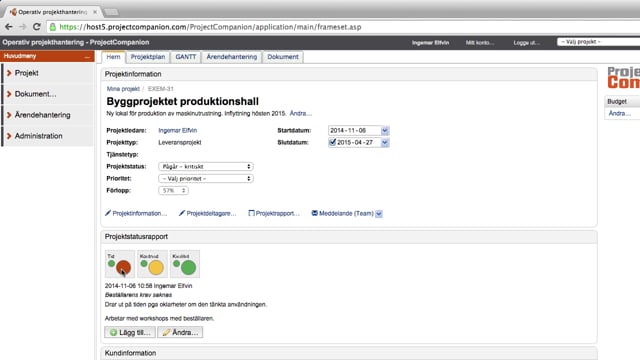The width and height of the screenshot is (640, 360).
Task: Click the Startdatum date field
Action: tap(354, 130)
